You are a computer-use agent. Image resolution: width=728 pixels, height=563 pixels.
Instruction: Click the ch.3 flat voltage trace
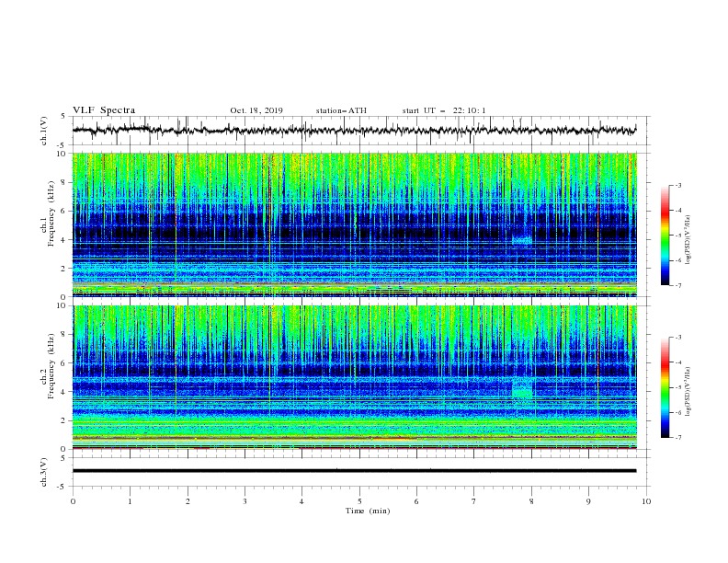tap(354, 471)
